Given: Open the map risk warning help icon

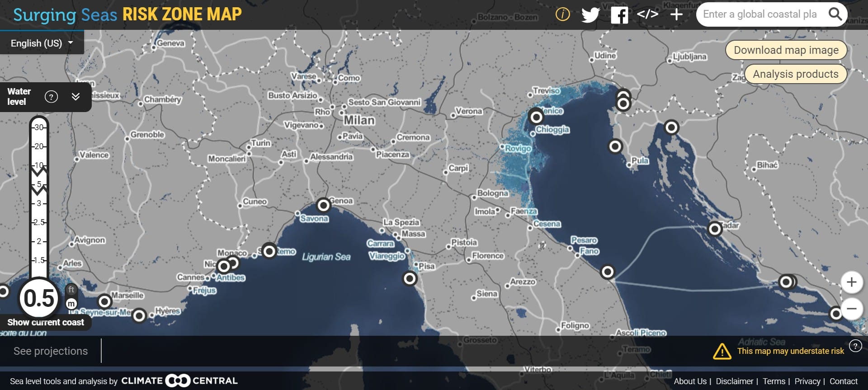Looking at the screenshot, I should [855, 346].
